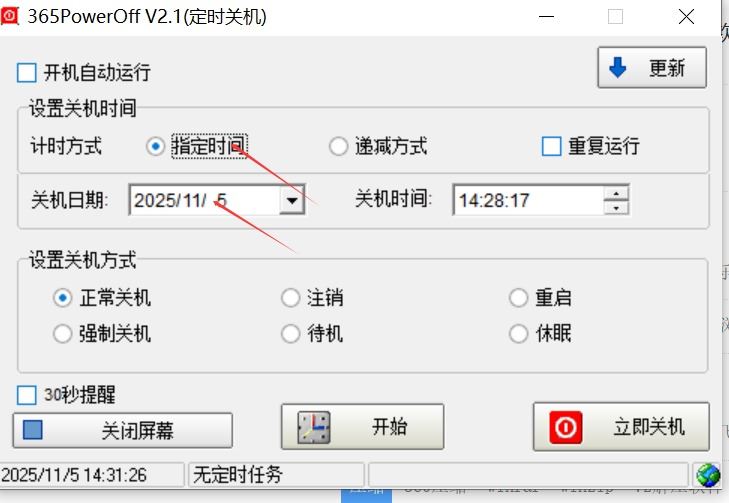Image resolution: width=729 pixels, height=503 pixels.
Task: Select the 递减方式 timing radio button
Action: [338, 146]
